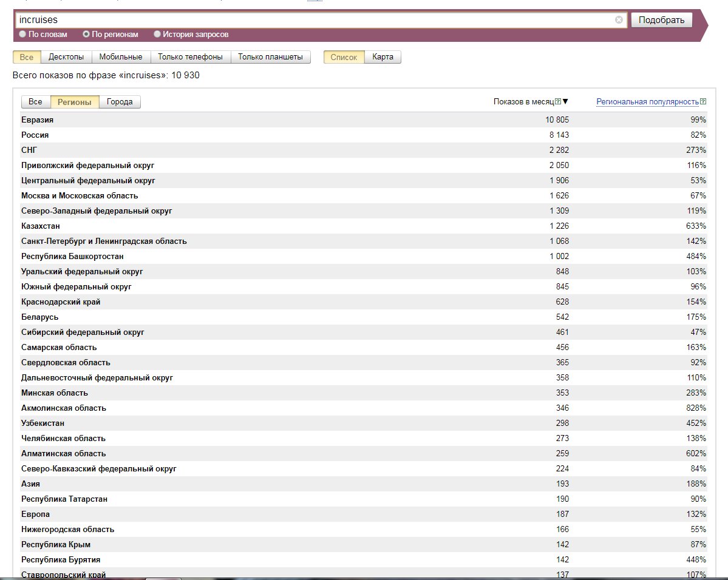Clear the search query with the X icon
The height and width of the screenshot is (580, 728).
coord(619,20)
